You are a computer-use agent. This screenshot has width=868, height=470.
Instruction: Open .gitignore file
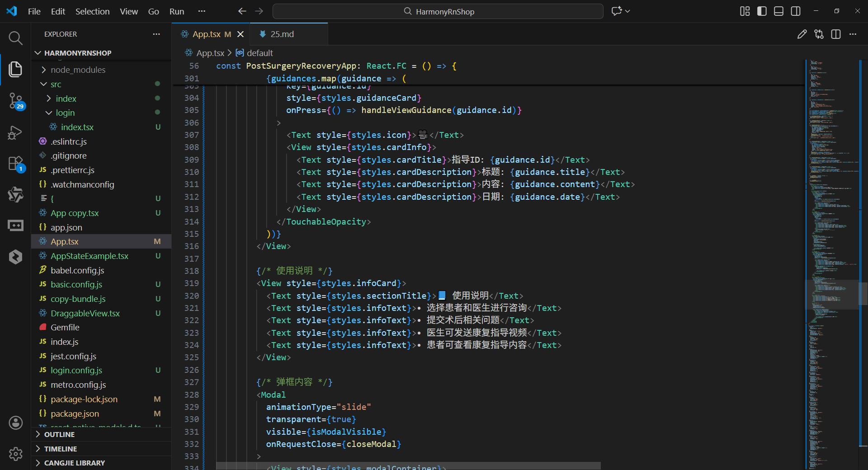[x=101, y=155]
